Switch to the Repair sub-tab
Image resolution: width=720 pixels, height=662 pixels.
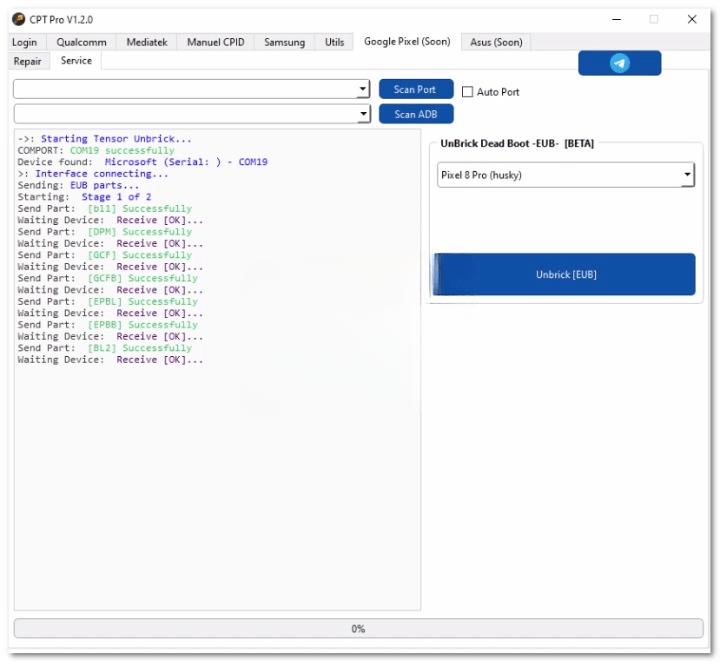pos(28,61)
